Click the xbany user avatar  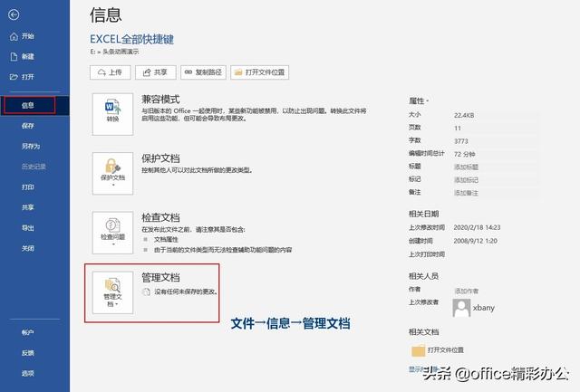click(461, 308)
